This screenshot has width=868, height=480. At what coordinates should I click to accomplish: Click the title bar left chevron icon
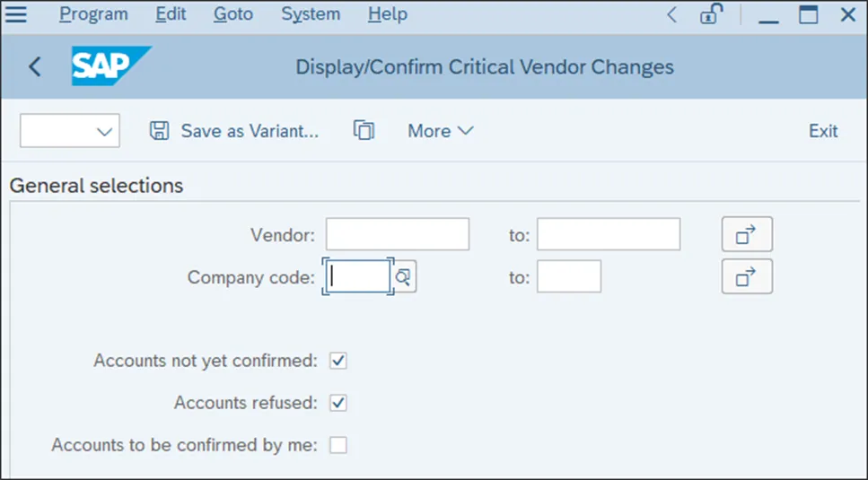[671, 14]
